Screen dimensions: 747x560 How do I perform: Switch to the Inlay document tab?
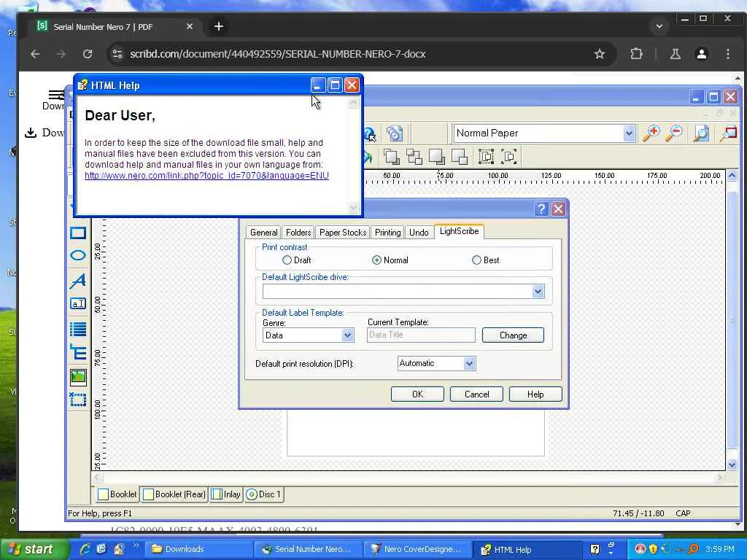tap(226, 495)
